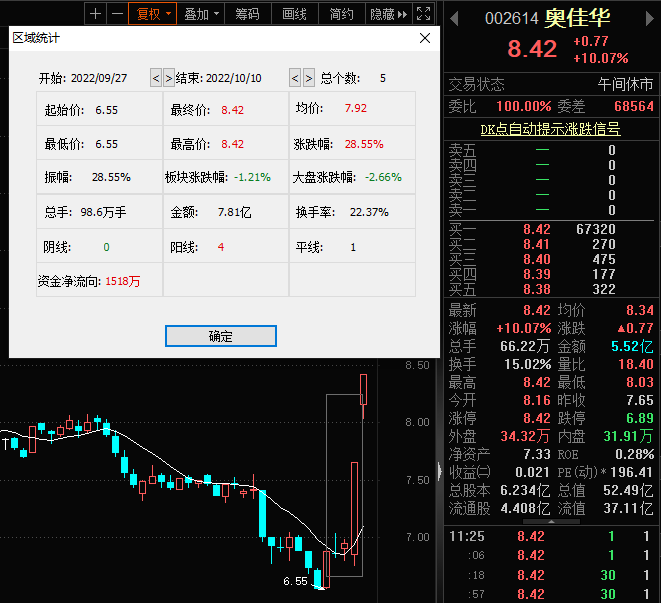Open the 复权 dropdown menu
The image size is (661, 603).
[x=155, y=13]
